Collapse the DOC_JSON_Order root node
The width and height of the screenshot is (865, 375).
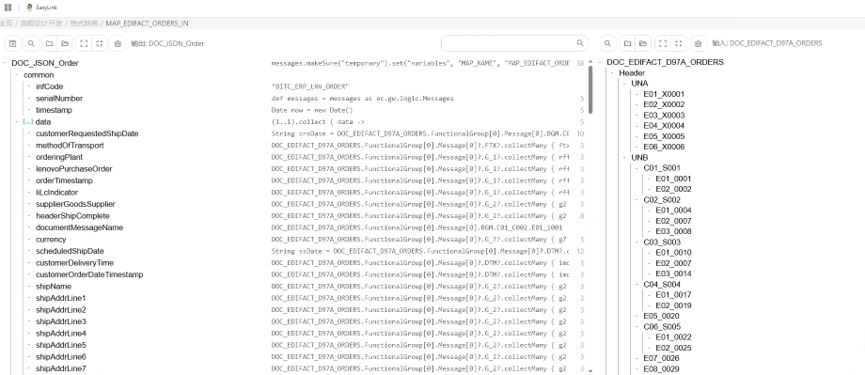click(x=4, y=63)
